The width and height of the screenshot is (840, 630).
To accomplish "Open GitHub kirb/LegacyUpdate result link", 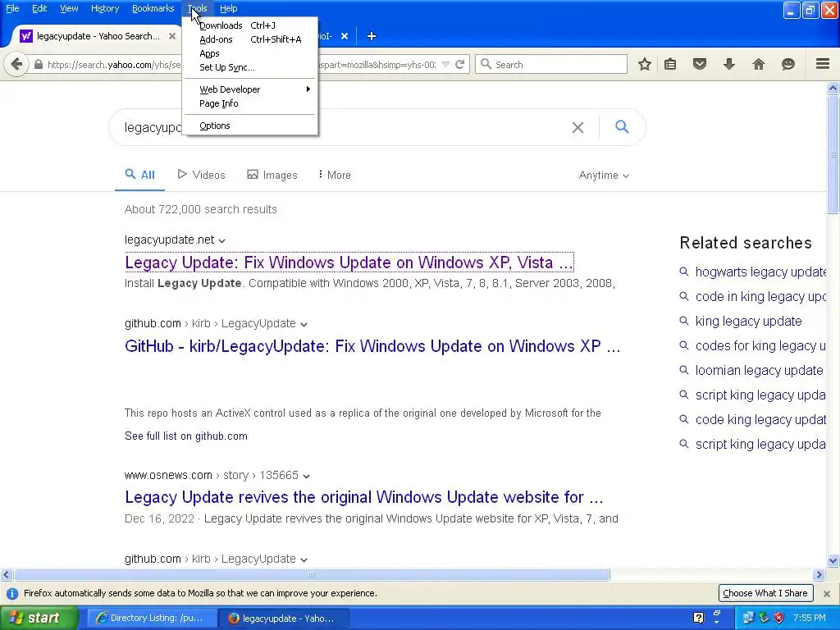I will pyautogui.click(x=372, y=346).
